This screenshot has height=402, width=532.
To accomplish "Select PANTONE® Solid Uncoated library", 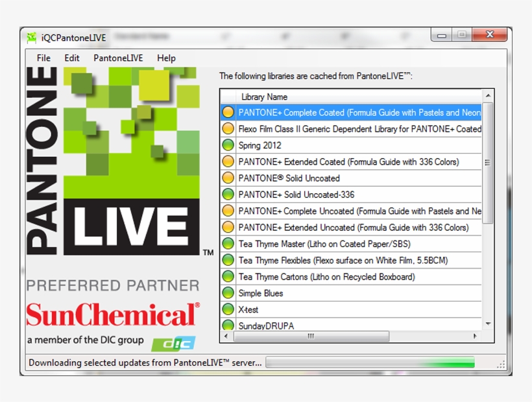I will point(351,178).
